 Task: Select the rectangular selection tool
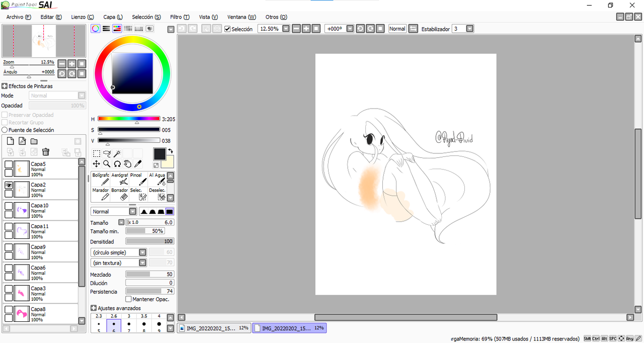coord(96,153)
